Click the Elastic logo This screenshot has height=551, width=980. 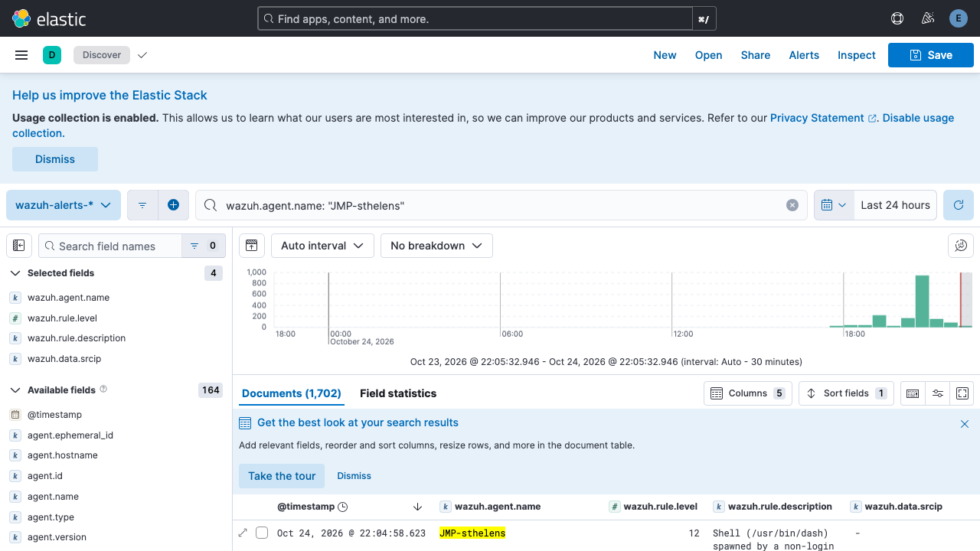click(x=49, y=18)
